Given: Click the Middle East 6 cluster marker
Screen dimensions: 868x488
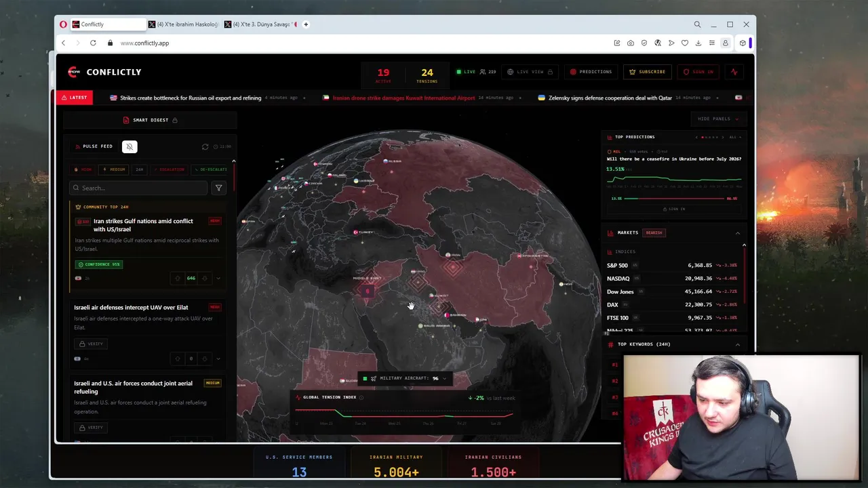Looking at the screenshot, I should pos(367,291).
